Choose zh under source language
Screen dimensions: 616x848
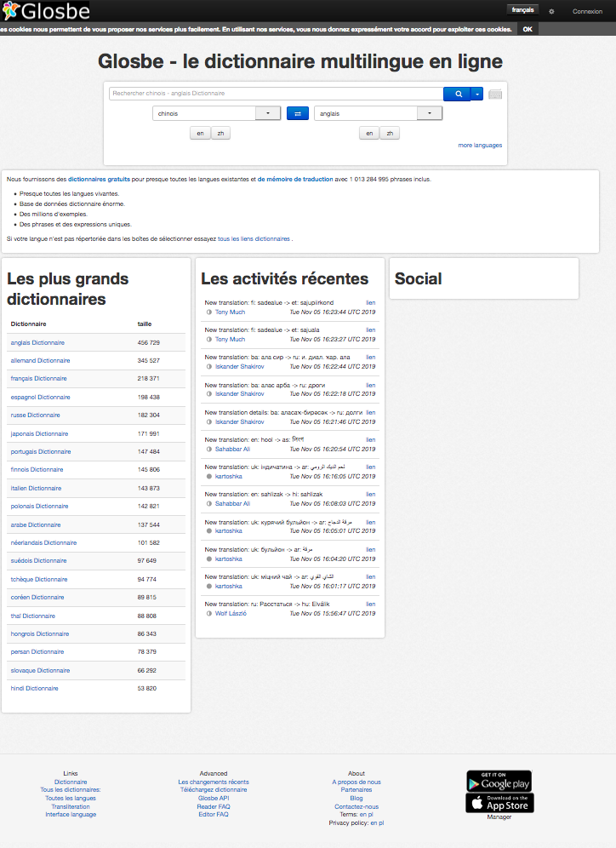click(x=220, y=133)
